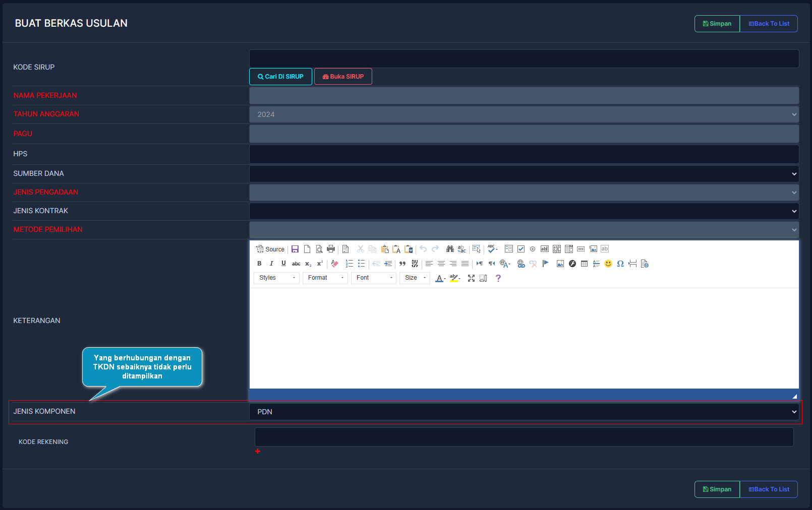
Task: Click the Select All icon
Action: pos(477,249)
